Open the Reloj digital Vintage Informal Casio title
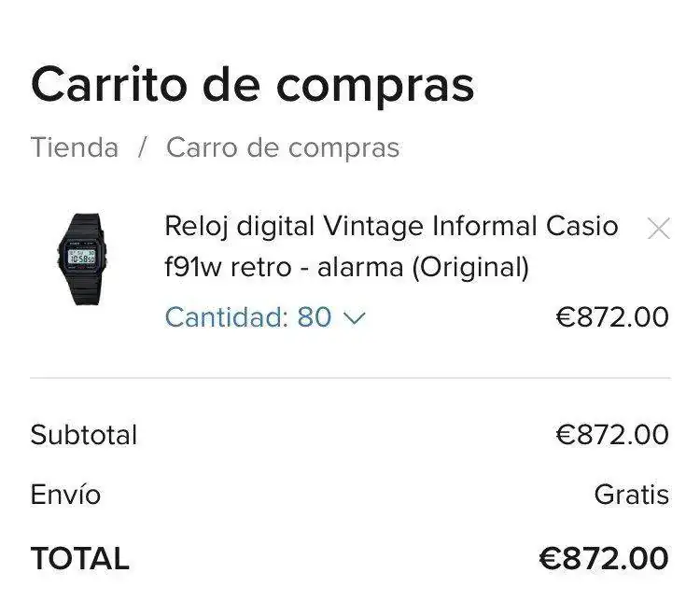This screenshot has width=700, height=615. (x=391, y=226)
